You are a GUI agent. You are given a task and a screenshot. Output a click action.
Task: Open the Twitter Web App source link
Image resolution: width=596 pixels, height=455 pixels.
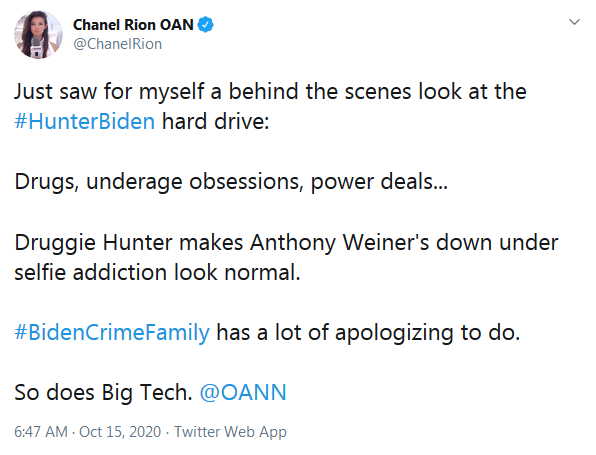pyautogui.click(x=230, y=432)
